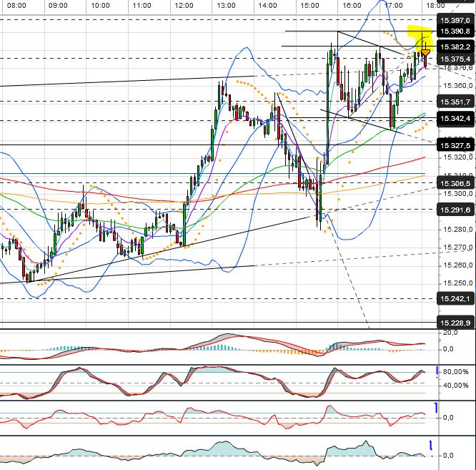The height and width of the screenshot is (470, 476).
Task: Click the 11:00 time axis label
Action: click(142, 6)
